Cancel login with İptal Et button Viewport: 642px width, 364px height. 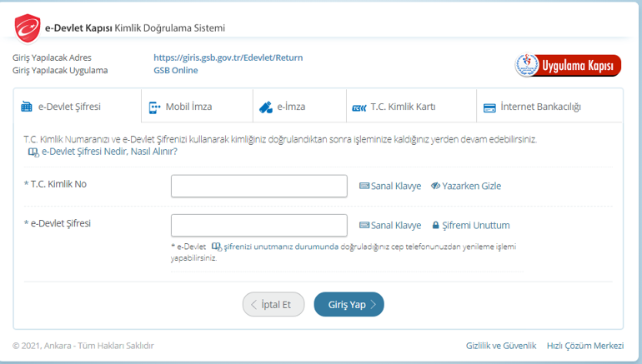[x=273, y=305]
